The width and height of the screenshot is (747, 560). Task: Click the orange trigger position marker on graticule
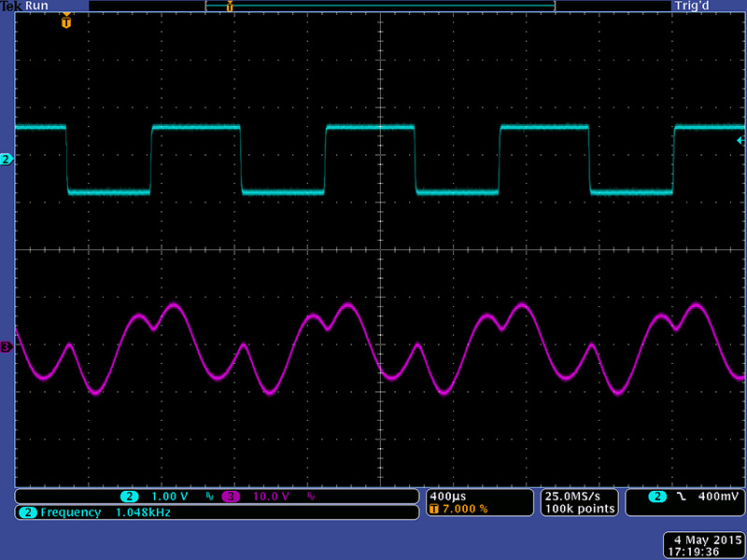pos(66,21)
